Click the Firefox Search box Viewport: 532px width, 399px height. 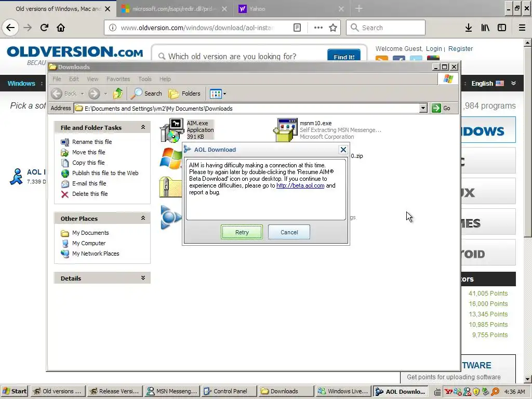coord(386,28)
